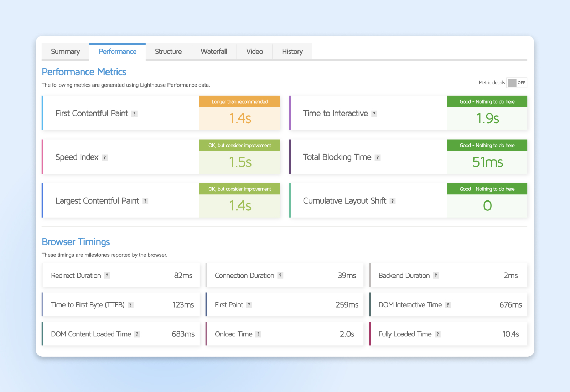Open the Waterfall tab
570x392 pixels.
pyautogui.click(x=214, y=52)
